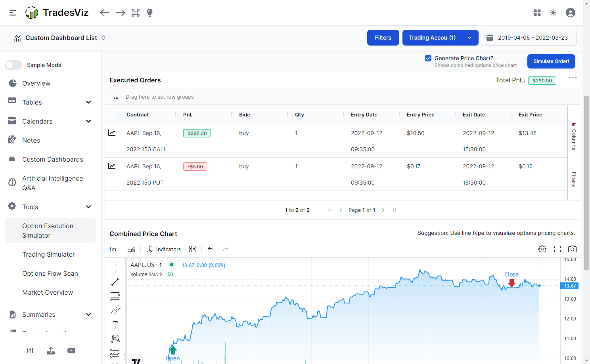
Task: Open chart settings via the gear icon
Action: [542, 249]
